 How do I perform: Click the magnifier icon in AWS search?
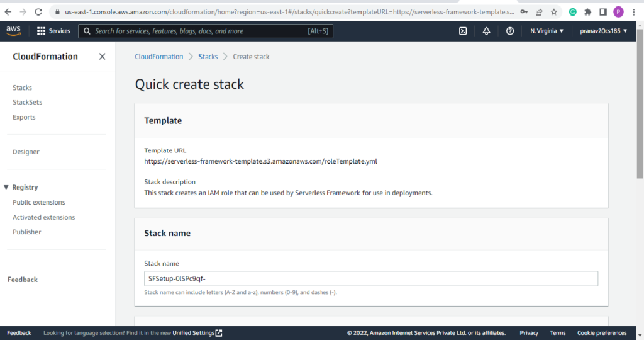click(x=87, y=31)
